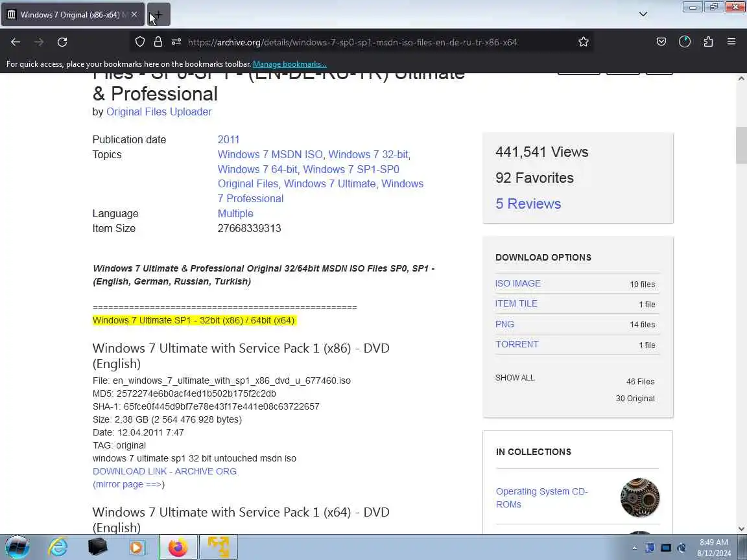Click the ISO file name line
Screen dimensions: 747x560
click(x=222, y=380)
